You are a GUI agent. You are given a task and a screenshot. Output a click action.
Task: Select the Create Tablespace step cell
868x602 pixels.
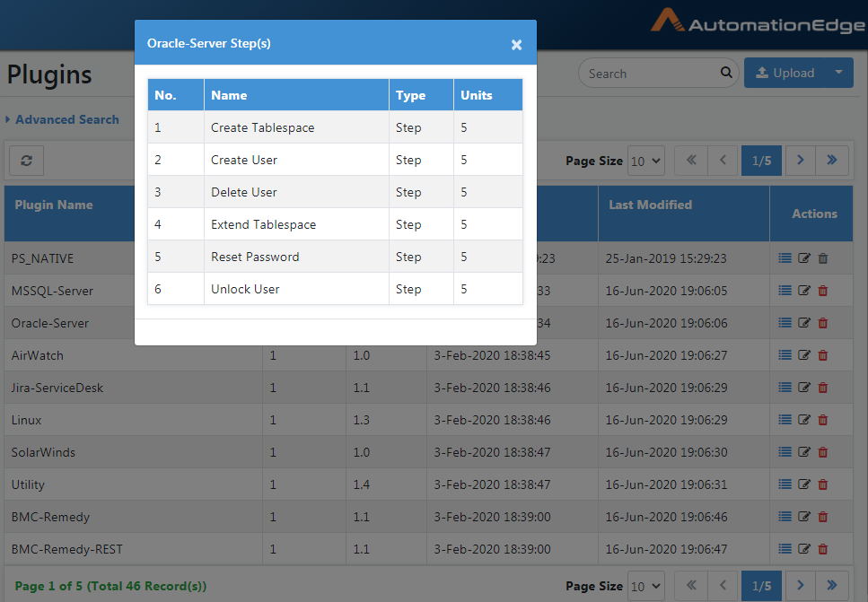click(x=296, y=127)
